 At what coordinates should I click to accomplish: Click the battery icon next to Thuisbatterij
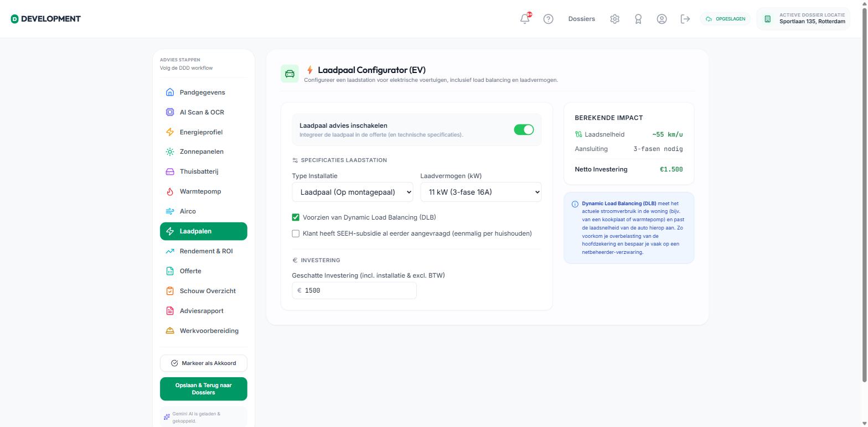coord(170,171)
